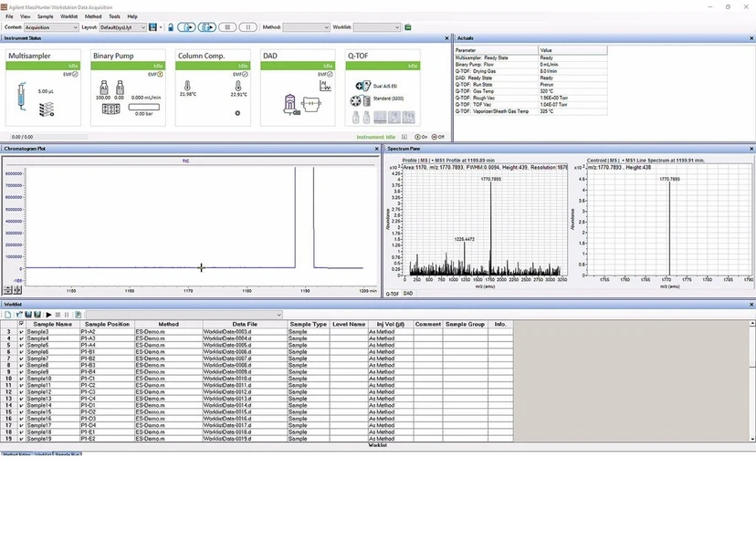Open the Context dropdown showing Acquisition

pyautogui.click(x=50, y=27)
